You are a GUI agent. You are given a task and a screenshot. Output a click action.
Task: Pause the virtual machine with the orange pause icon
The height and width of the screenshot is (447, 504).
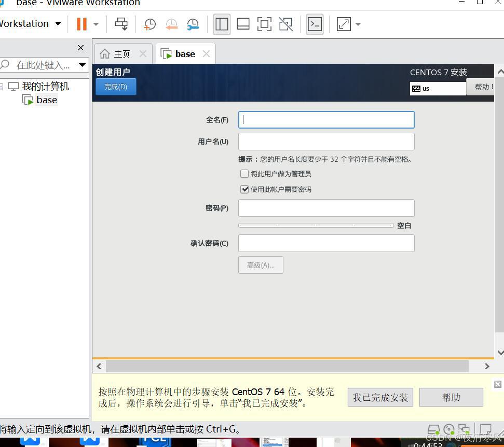[x=81, y=24]
